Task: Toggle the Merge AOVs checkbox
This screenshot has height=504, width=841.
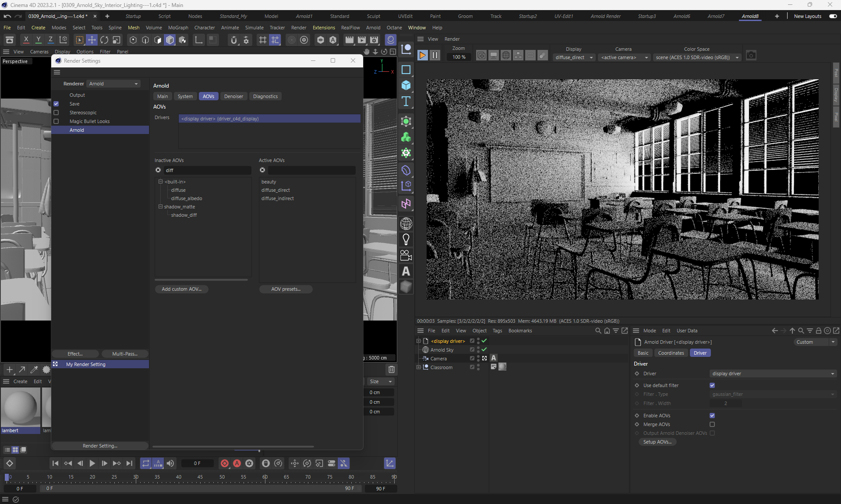Action: (x=712, y=424)
